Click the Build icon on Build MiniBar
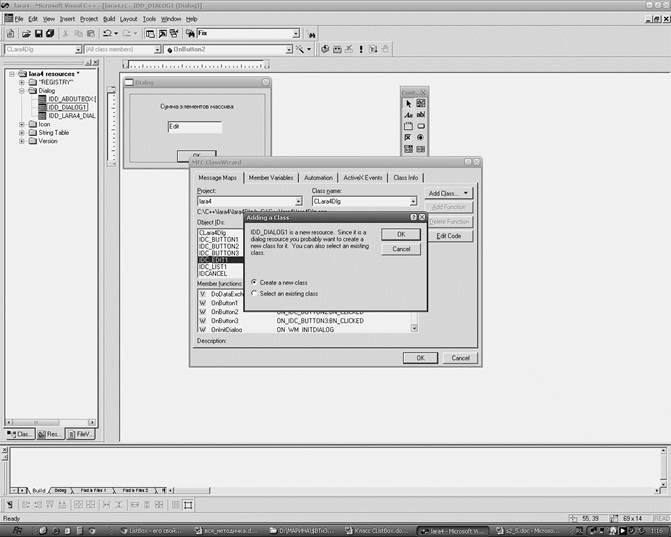This screenshot has height=537, width=671. pyautogui.click(x=337, y=49)
